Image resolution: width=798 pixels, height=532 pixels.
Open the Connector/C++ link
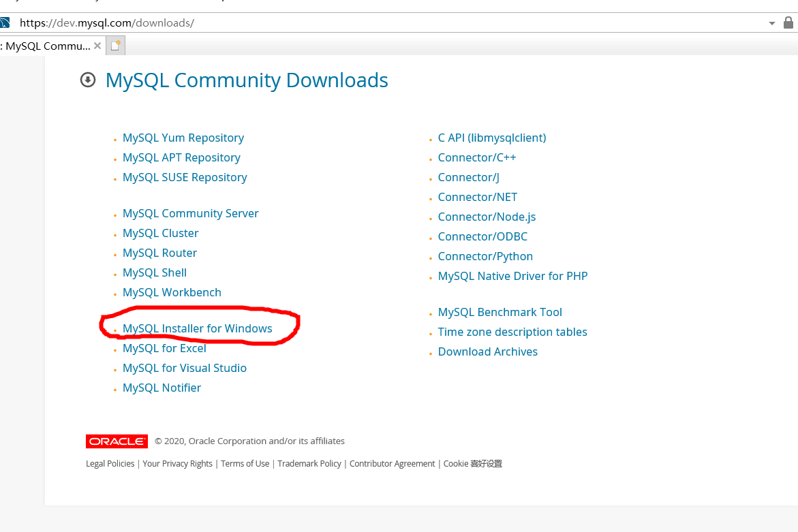477,157
